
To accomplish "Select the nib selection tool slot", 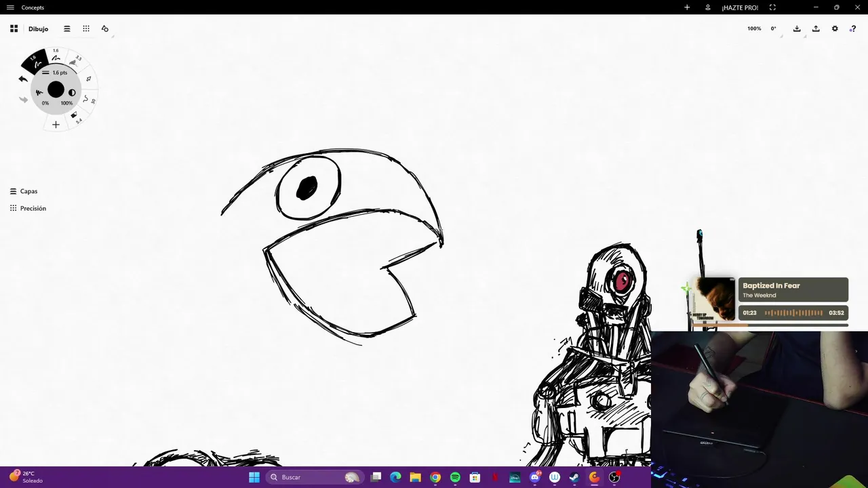I will tap(88, 79).
